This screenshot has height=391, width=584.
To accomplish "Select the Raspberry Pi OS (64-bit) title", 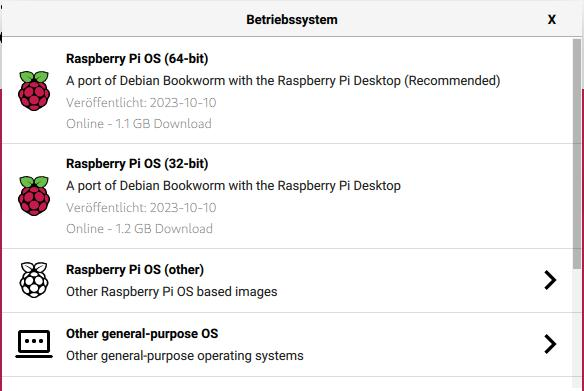I will (x=137, y=58).
